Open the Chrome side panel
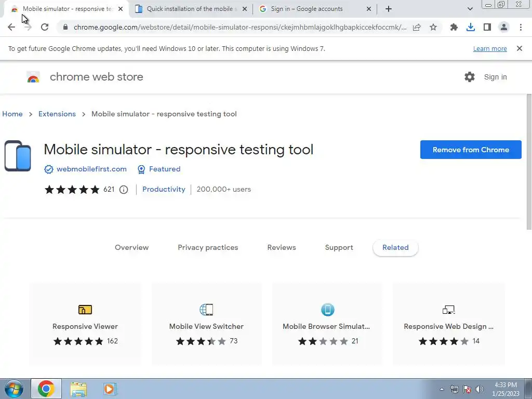Image resolution: width=532 pixels, height=399 pixels. coord(487,27)
